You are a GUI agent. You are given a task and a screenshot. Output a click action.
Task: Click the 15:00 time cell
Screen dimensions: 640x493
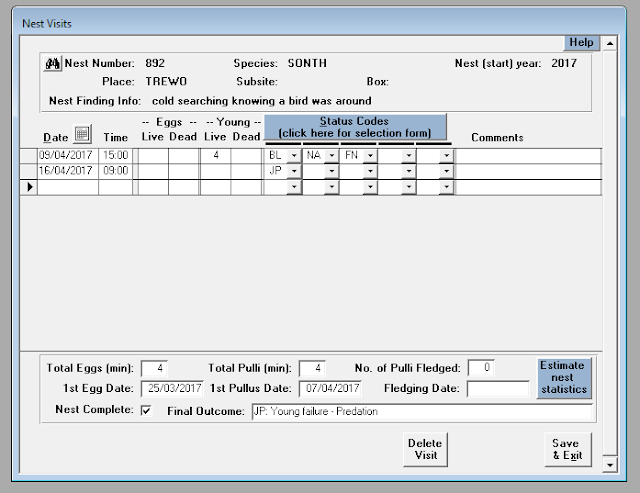[x=116, y=155]
